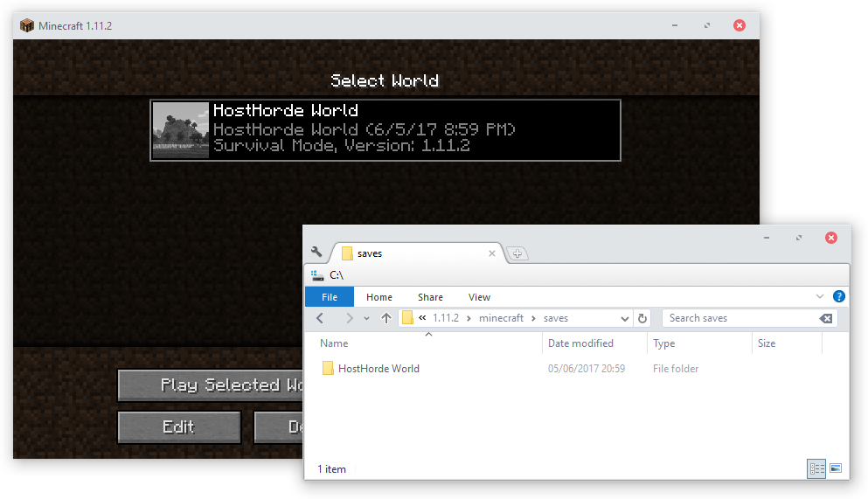Image resolution: width=868 pixels, height=499 pixels.
Task: Click the C:\ drive icon
Action: coord(317,275)
